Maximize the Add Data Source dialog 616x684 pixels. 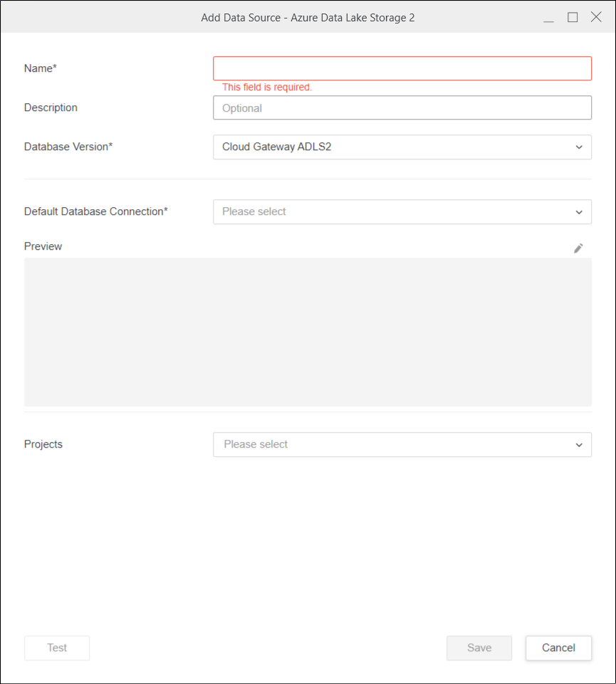[573, 17]
